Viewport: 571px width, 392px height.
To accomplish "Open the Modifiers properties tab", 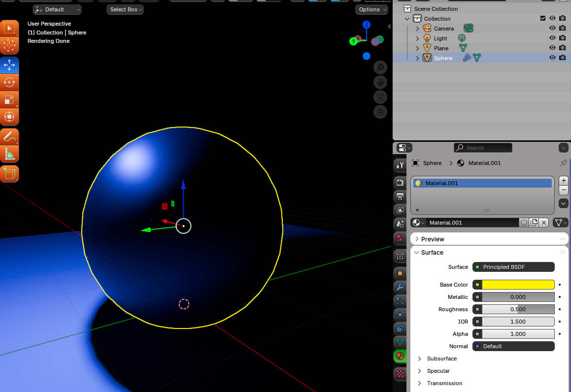I will tap(400, 287).
